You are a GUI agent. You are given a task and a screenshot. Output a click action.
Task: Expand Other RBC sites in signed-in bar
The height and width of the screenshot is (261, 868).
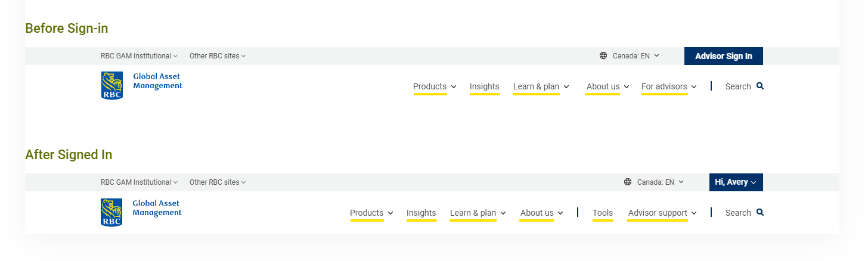coord(218,182)
